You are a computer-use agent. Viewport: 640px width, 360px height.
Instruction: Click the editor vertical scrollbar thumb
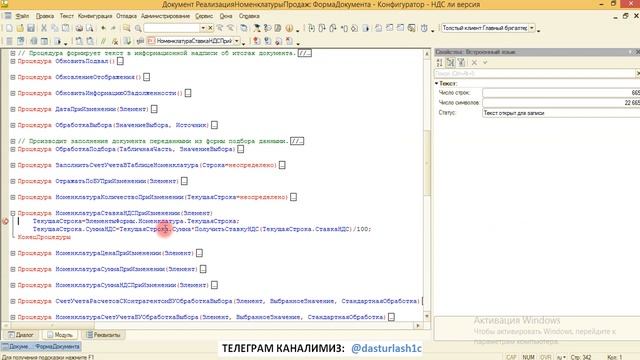pyautogui.click(x=427, y=163)
